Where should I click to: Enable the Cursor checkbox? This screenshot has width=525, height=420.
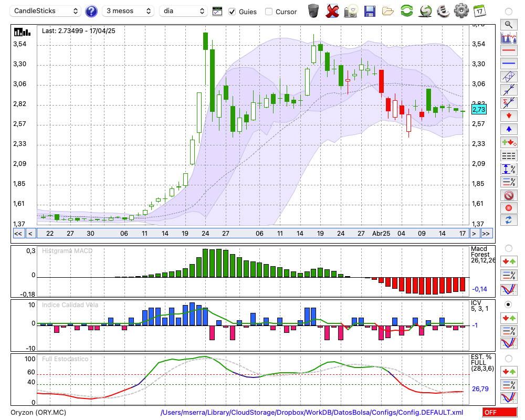tap(268, 12)
